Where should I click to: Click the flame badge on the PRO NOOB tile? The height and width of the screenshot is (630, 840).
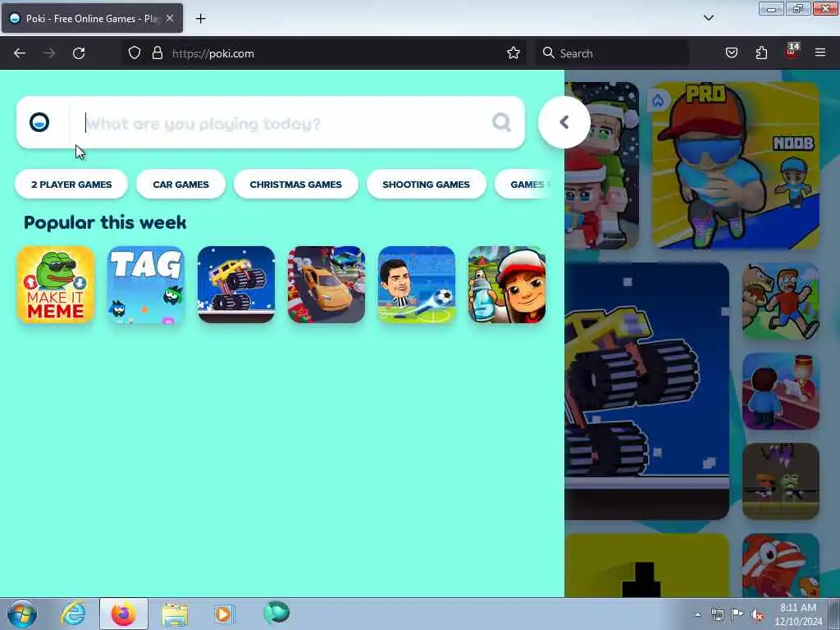[x=658, y=100]
